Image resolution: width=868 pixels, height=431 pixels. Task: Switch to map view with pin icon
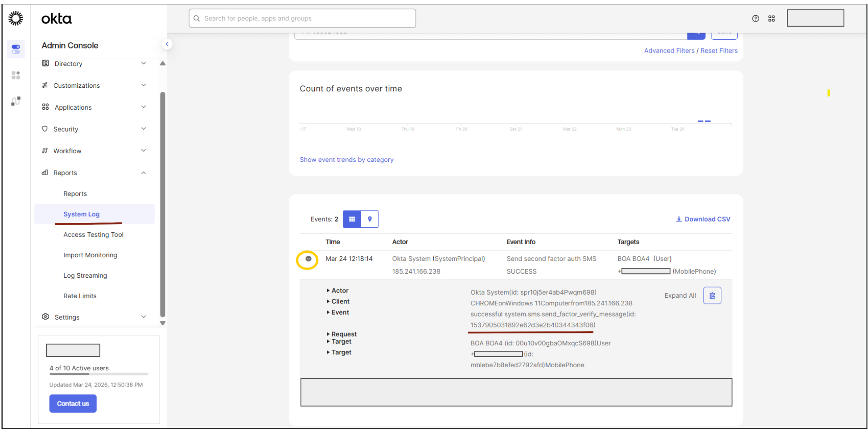pos(370,219)
